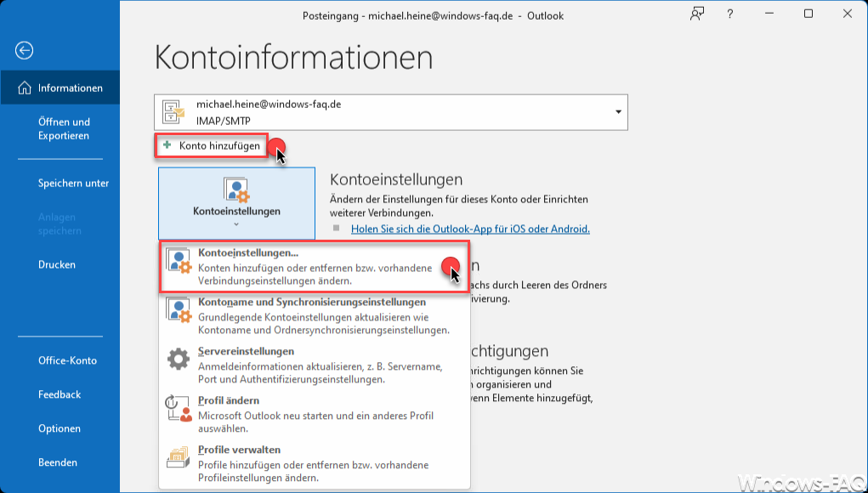The image size is (868, 493).
Task: Click the person feedback icon in title bar
Action: pyautogui.click(x=696, y=15)
